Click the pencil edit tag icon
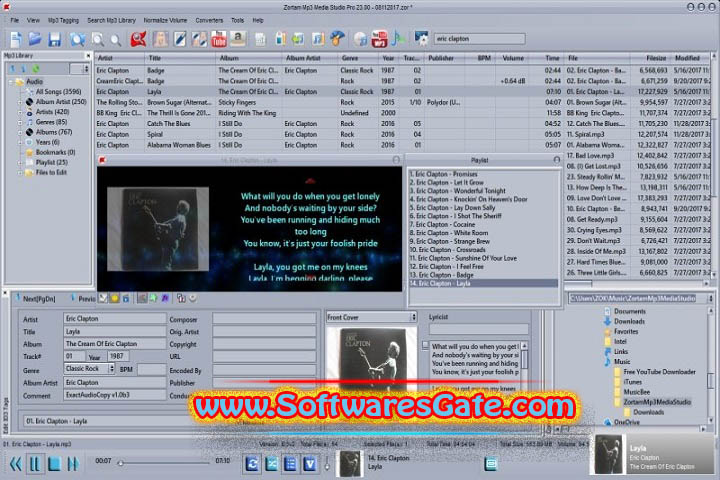This screenshot has width=720, height=480. (x=180, y=40)
